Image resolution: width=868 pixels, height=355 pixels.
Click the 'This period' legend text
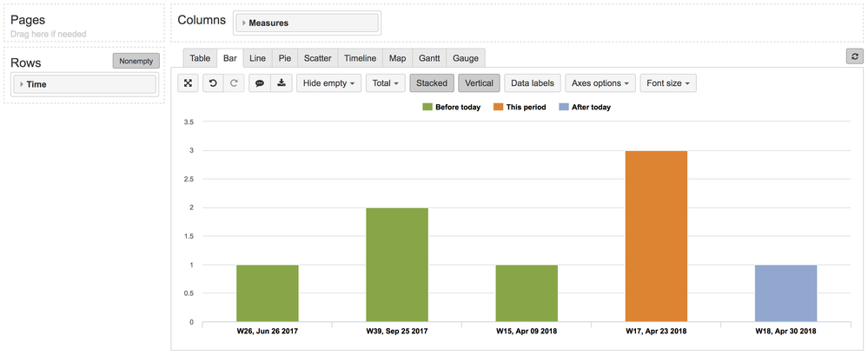[527, 108]
